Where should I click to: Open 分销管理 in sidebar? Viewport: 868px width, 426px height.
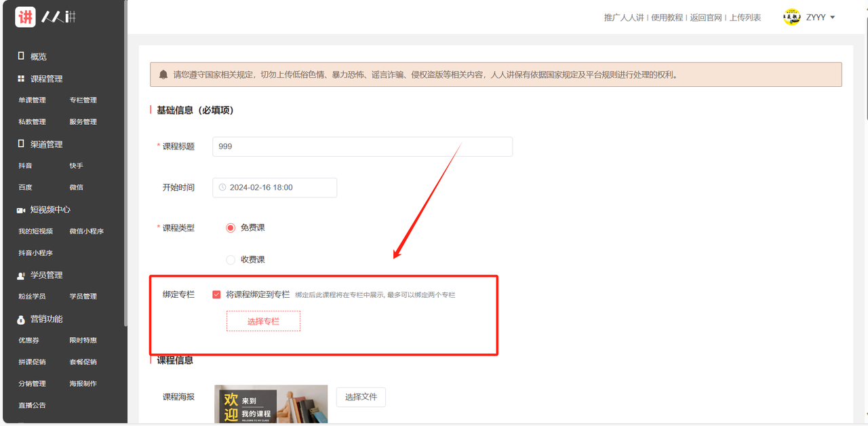32,384
